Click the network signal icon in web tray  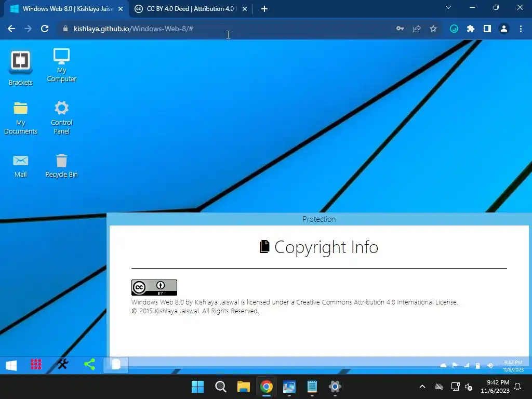click(467, 365)
